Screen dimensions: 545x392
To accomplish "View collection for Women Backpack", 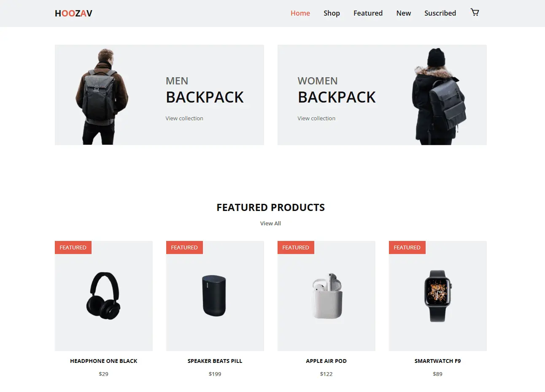I will click(x=316, y=119).
